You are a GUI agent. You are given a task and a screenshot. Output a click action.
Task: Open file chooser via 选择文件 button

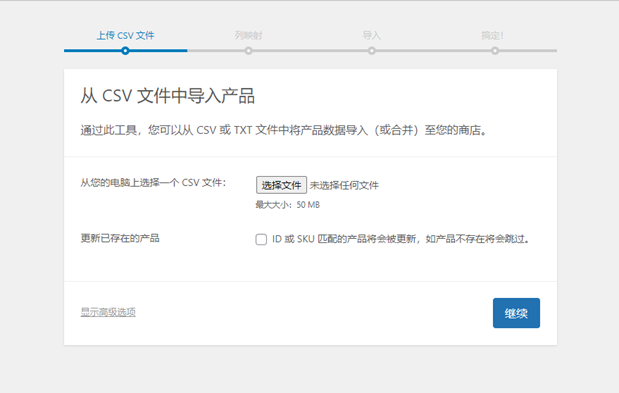point(281,185)
